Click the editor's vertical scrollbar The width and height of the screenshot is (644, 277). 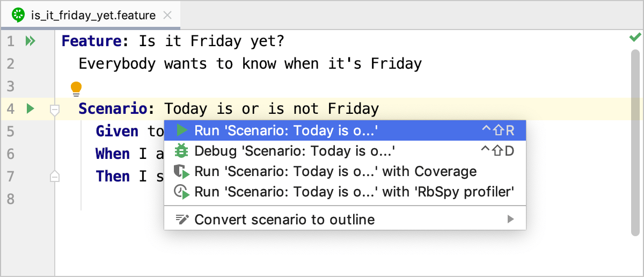pyautogui.click(x=635, y=145)
